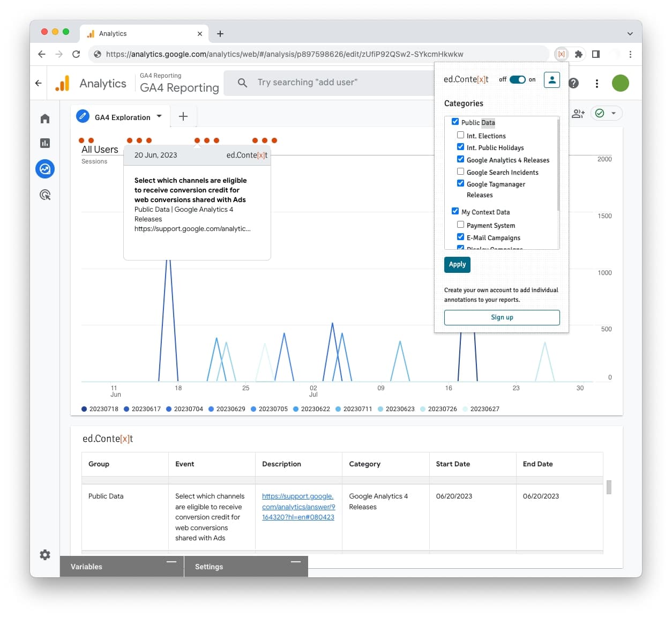Open the GA4 Reporting property selector
The width and height of the screenshot is (672, 617).
pyautogui.click(x=180, y=83)
